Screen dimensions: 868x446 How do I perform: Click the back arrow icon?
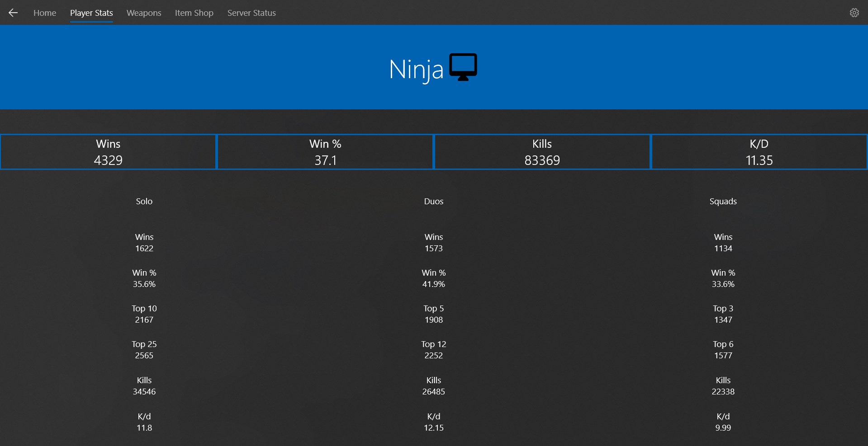pos(13,13)
